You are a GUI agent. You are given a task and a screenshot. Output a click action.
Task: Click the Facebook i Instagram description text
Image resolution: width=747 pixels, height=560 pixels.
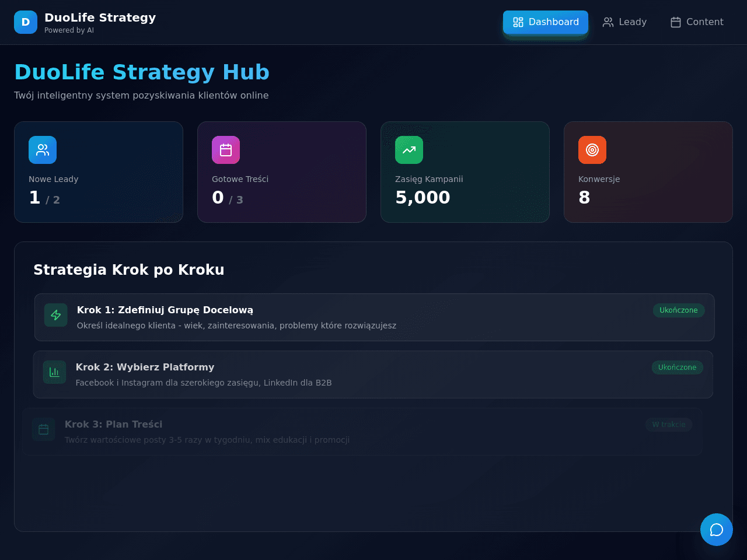click(204, 383)
